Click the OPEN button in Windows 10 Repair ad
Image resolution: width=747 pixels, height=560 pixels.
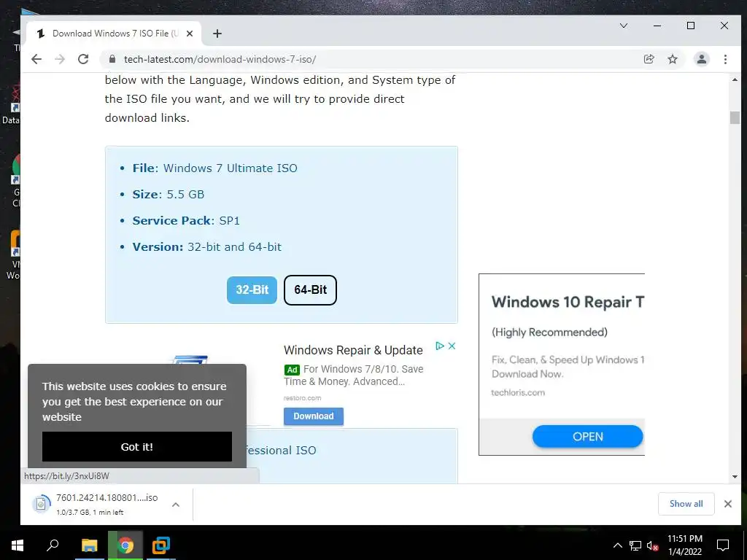pos(587,436)
